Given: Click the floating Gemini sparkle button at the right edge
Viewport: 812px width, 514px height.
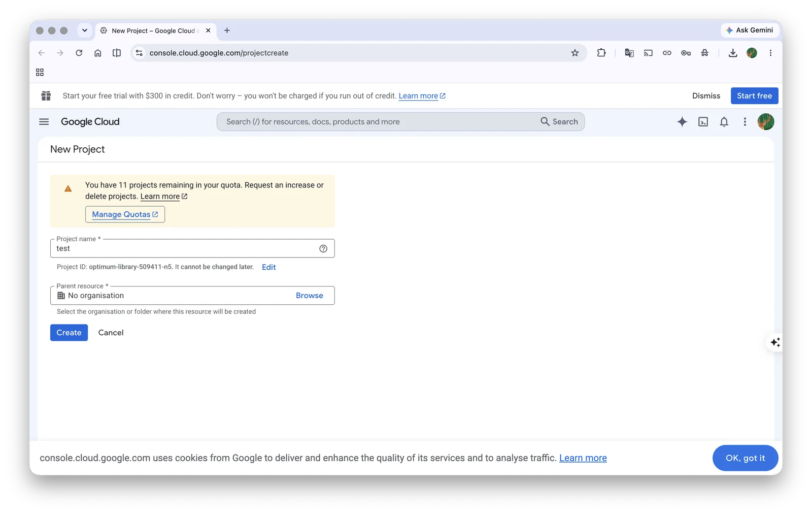Looking at the screenshot, I should [x=775, y=342].
